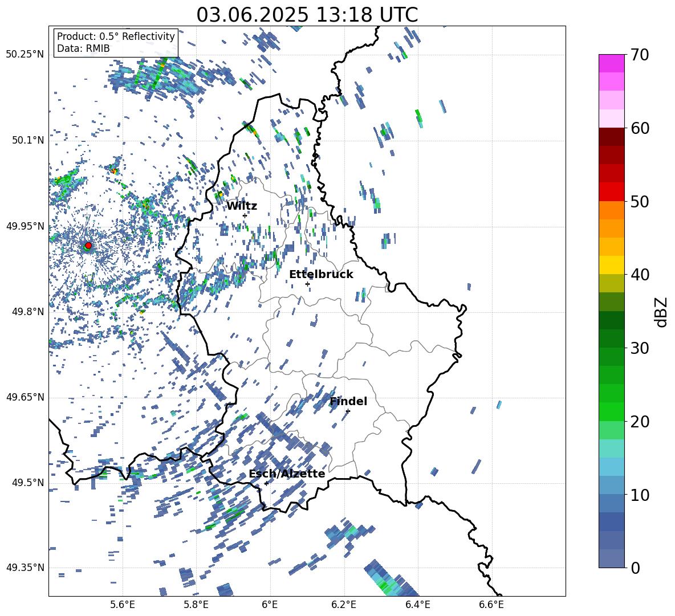Click the 49.5°N latitude label

tap(27, 482)
